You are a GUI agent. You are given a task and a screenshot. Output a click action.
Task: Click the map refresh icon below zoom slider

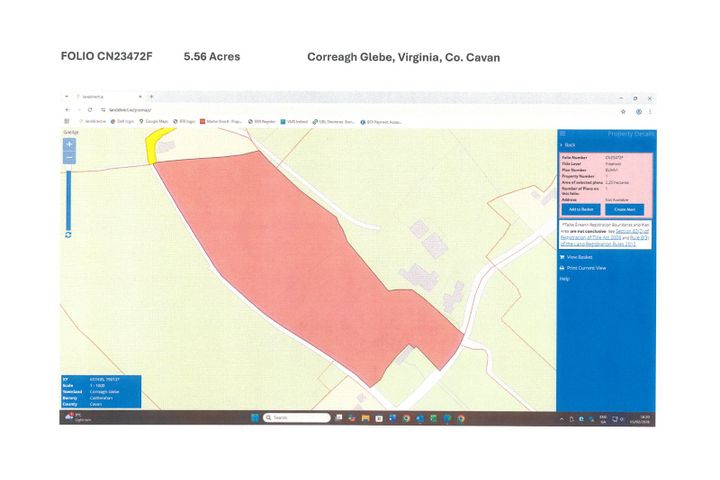tap(68, 234)
